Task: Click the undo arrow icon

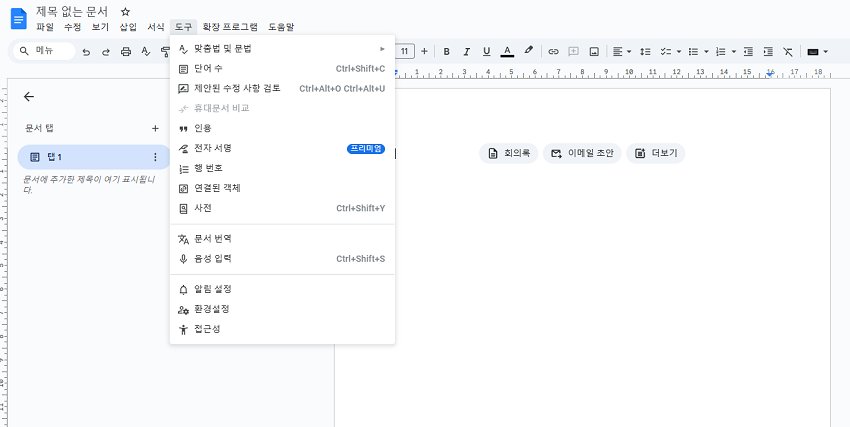Action: [86, 51]
